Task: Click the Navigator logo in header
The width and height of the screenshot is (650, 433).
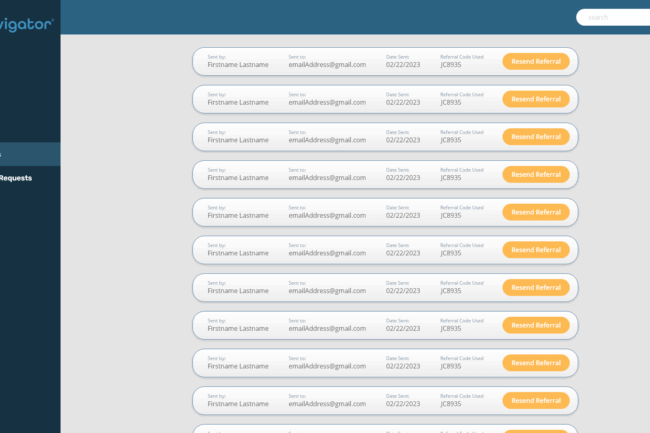Action: coord(26,19)
